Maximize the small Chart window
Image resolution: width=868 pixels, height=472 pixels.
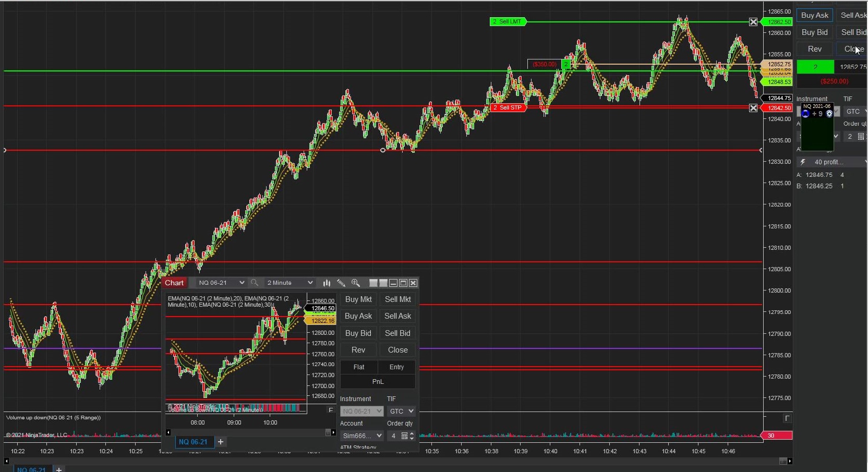tap(403, 283)
